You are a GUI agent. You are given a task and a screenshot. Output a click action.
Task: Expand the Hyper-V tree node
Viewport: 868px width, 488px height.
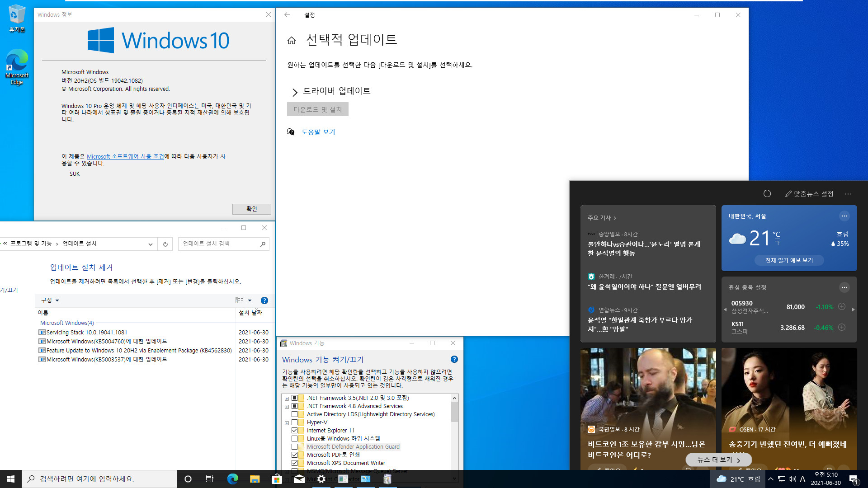click(x=287, y=423)
